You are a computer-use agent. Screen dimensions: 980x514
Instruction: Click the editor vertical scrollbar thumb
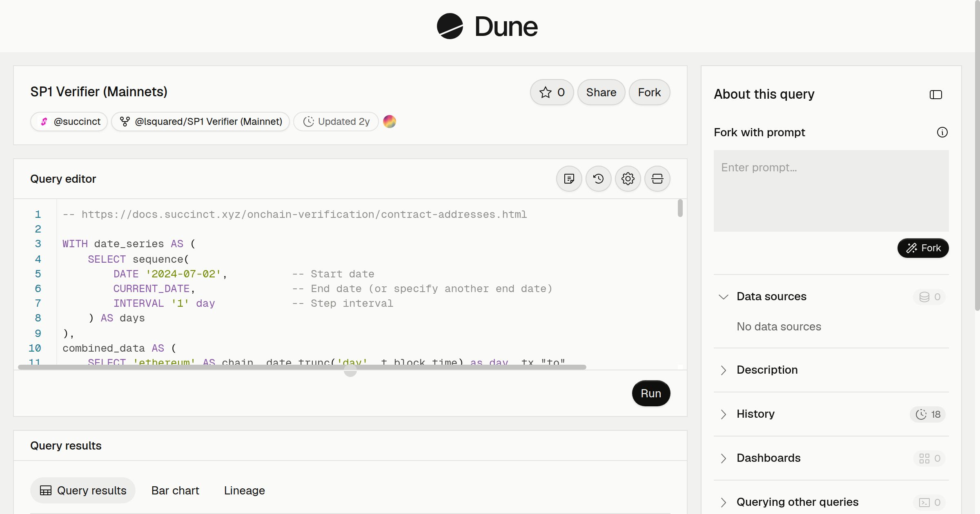(680, 208)
